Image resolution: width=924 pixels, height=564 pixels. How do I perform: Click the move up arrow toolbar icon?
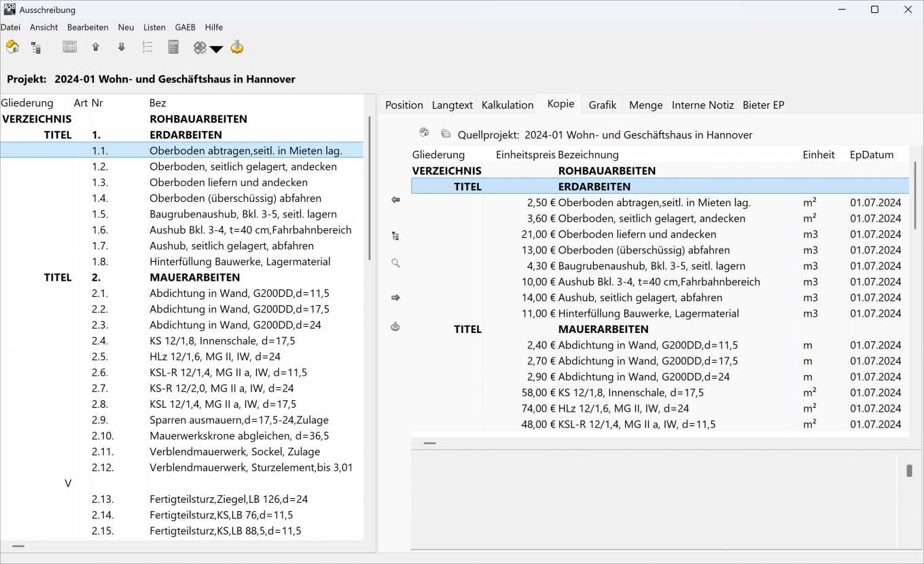click(x=95, y=47)
